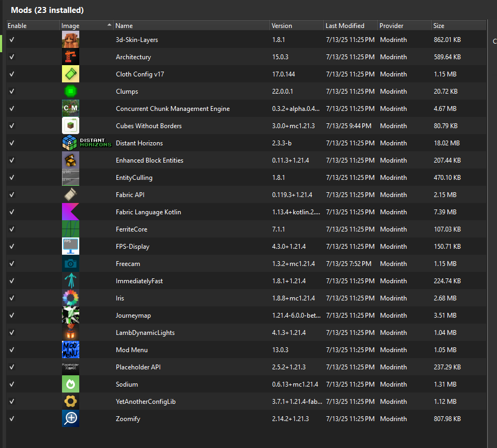Sort by Last Modified column header
This screenshot has width=497, height=448.
click(x=350, y=25)
